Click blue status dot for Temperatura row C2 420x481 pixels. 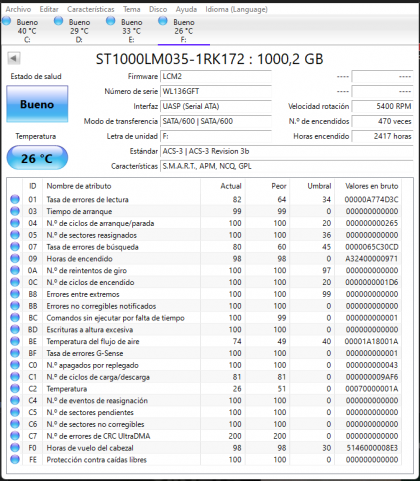click(x=15, y=389)
